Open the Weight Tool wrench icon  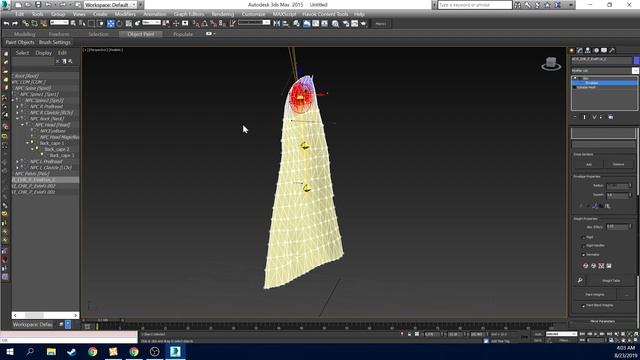pyautogui.click(x=580, y=280)
